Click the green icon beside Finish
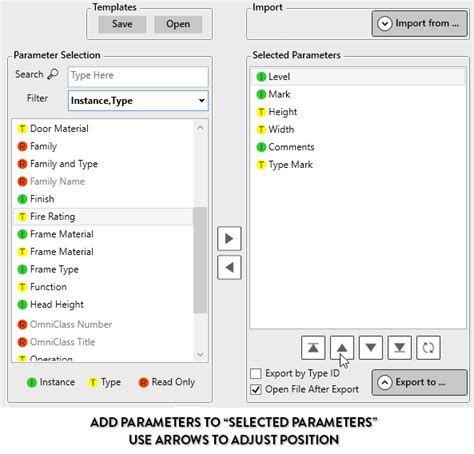Image resolution: width=474 pixels, height=454 pixels. pos(22,199)
